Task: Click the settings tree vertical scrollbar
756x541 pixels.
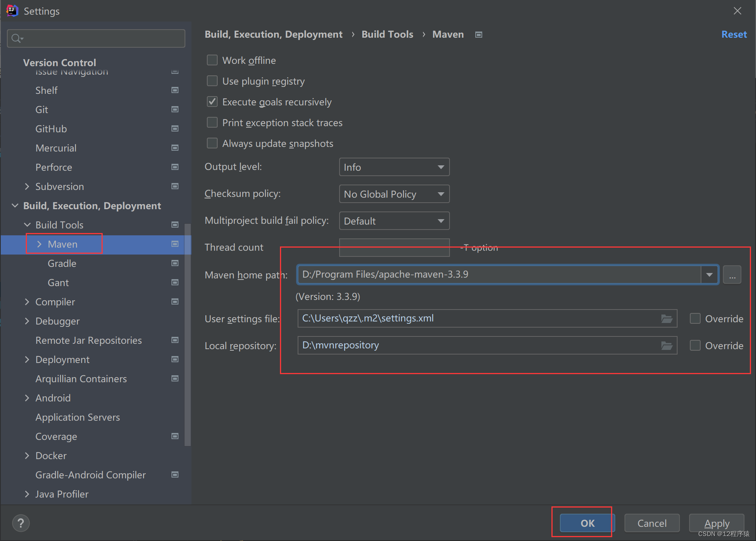Action: 188,335
